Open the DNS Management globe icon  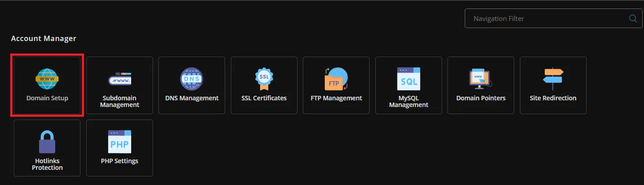coord(192,79)
